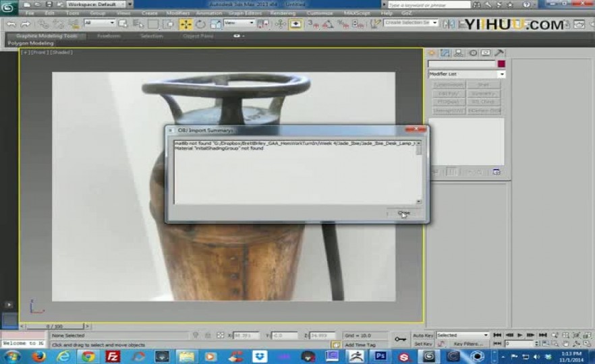Click the Open File icon in quick access toolbar
The height and width of the screenshot is (364, 595).
click(38, 4)
